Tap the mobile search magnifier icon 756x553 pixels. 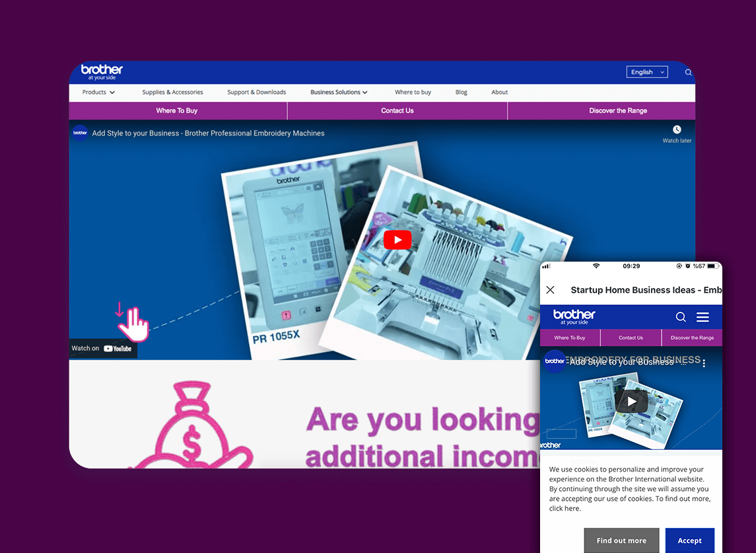tap(681, 317)
